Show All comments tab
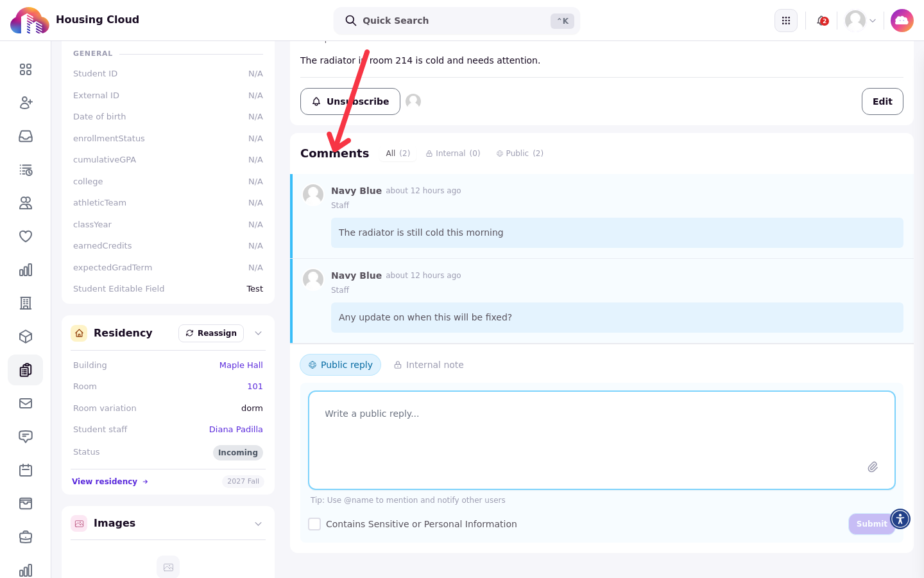This screenshot has height=578, width=924. pyautogui.click(x=398, y=153)
